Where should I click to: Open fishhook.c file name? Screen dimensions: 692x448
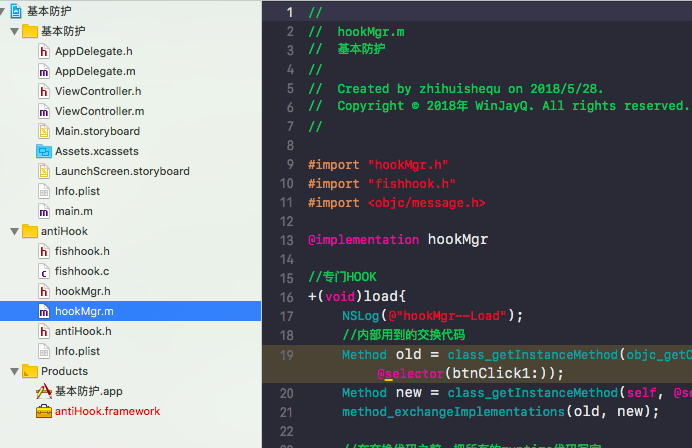point(82,271)
